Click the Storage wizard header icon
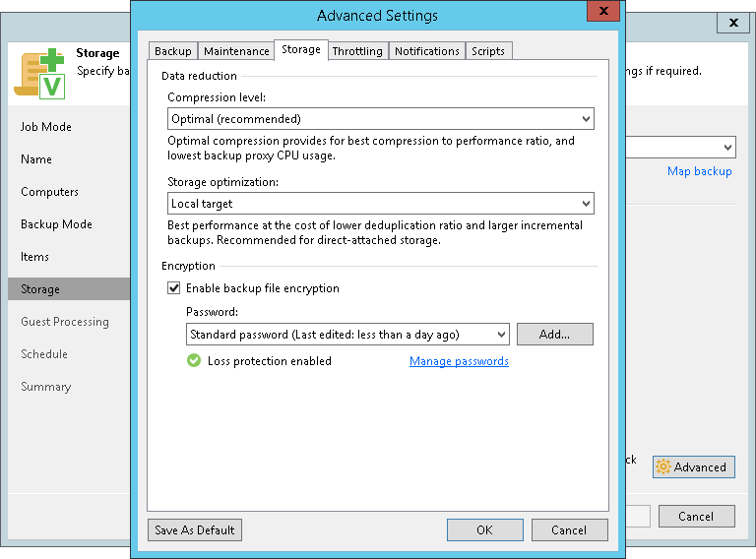 click(38, 74)
